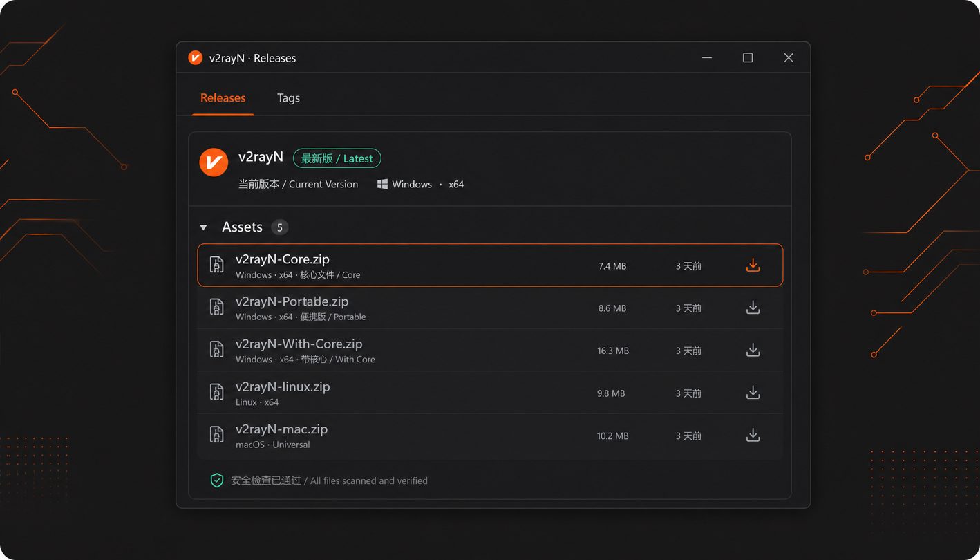Download v2rayN-Core.zip using its download icon
The height and width of the screenshot is (560, 980).
pos(753,265)
